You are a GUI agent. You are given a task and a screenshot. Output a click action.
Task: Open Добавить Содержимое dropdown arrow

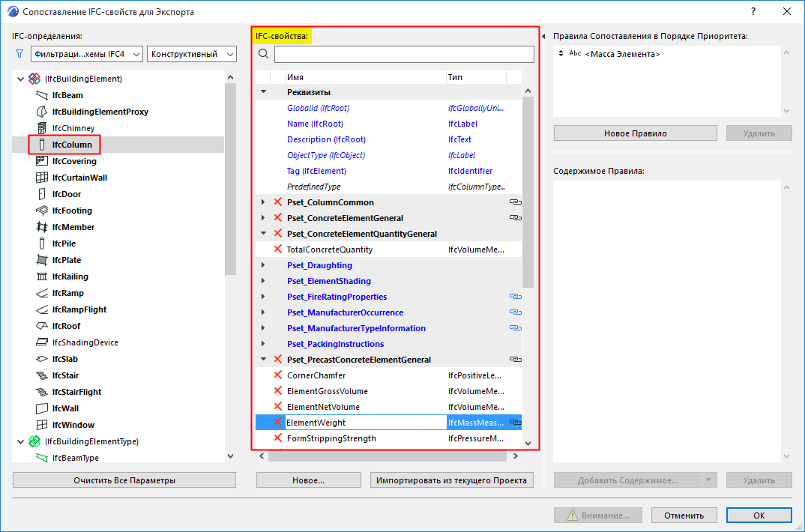[708, 480]
